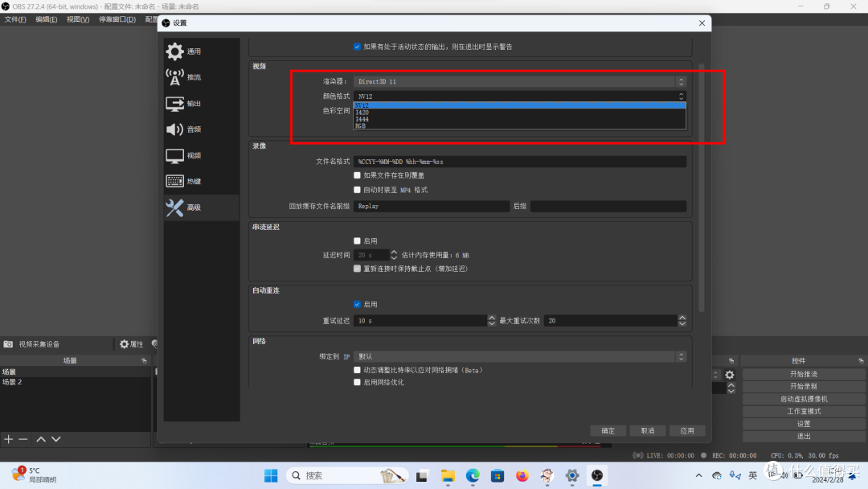Select 场景 2 in the scenes list
868x489 pixels.
pyautogui.click(x=76, y=382)
